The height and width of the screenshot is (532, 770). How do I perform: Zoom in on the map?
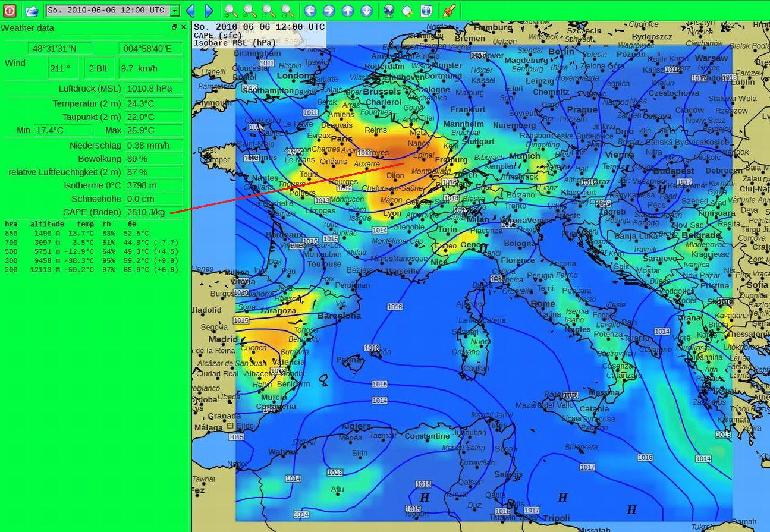231,11
